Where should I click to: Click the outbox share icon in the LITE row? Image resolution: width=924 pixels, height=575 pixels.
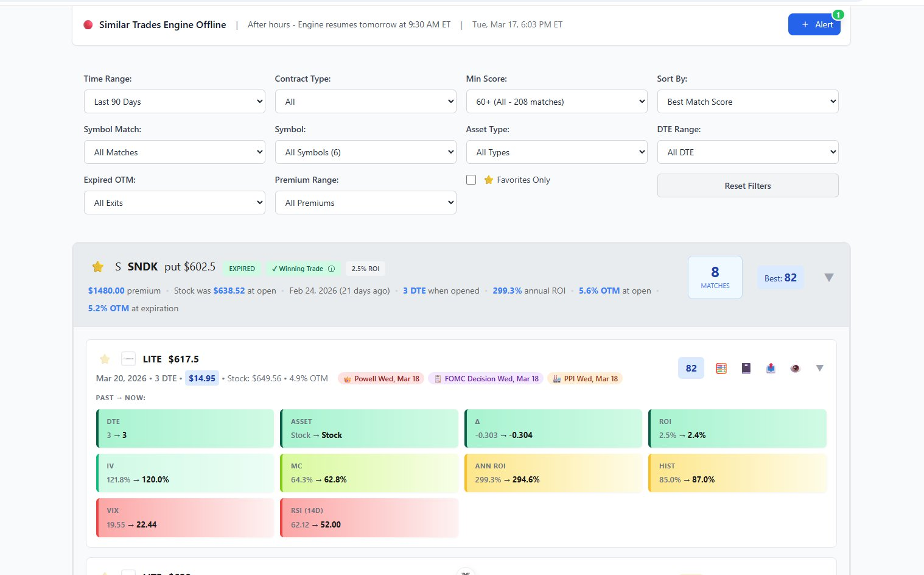pyautogui.click(x=771, y=368)
